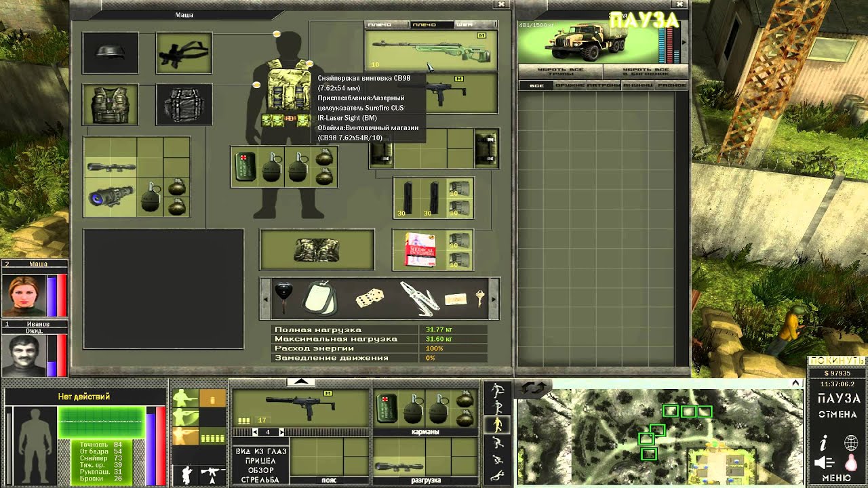Select the SV98 sniper rifle in shoulder slot
Screen dimensions: 868x488
431,50
